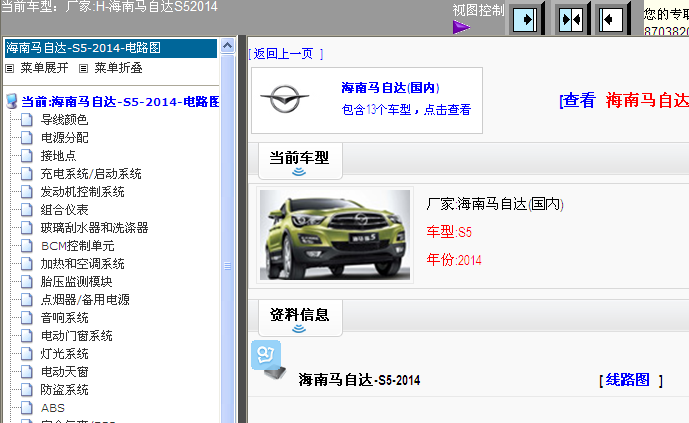Click the scroll-up arrow of left panel

pos(228,46)
